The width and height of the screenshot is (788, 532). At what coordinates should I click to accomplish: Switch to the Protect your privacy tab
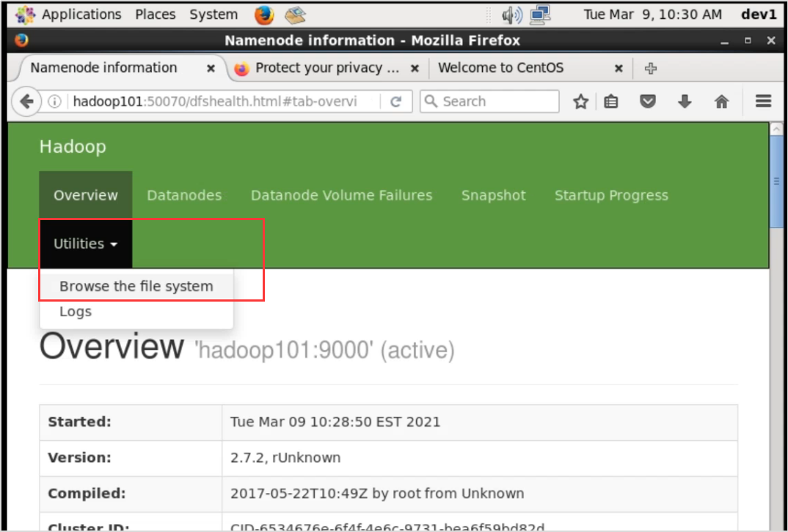tap(326, 68)
